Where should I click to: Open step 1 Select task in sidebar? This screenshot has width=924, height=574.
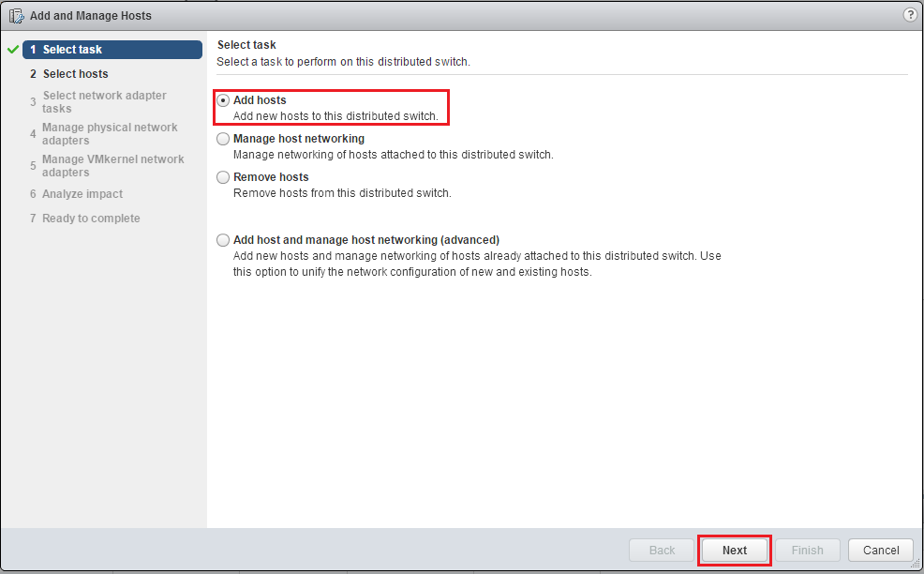point(112,50)
